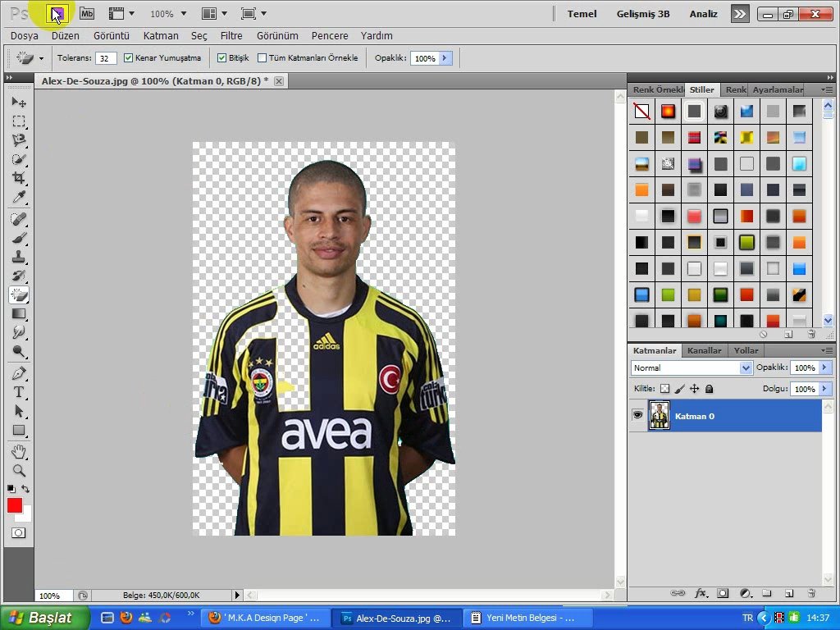This screenshot has width=840, height=630.
Task: Select the Gelişmiş 3B workspace
Action: pos(643,14)
